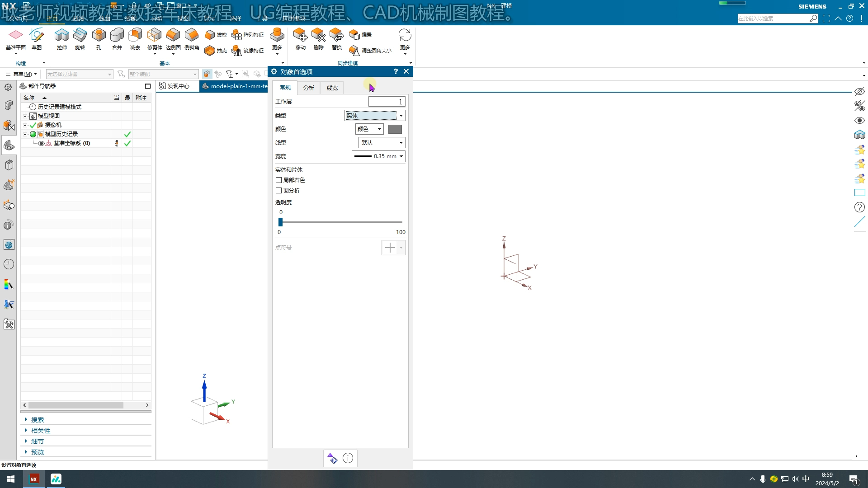Click the Edge Blend (边倒圆) icon
Viewport: 868px width, 488px height.
pos(173,36)
